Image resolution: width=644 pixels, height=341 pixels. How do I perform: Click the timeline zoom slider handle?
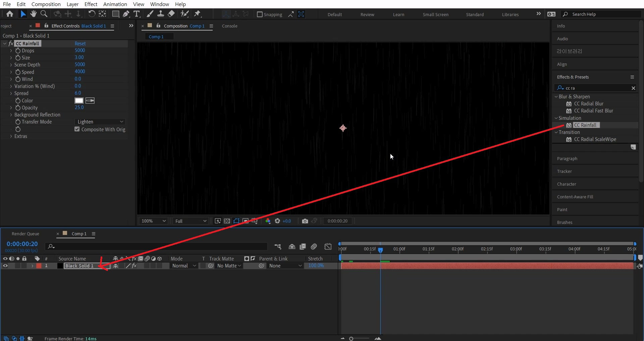coord(351,339)
